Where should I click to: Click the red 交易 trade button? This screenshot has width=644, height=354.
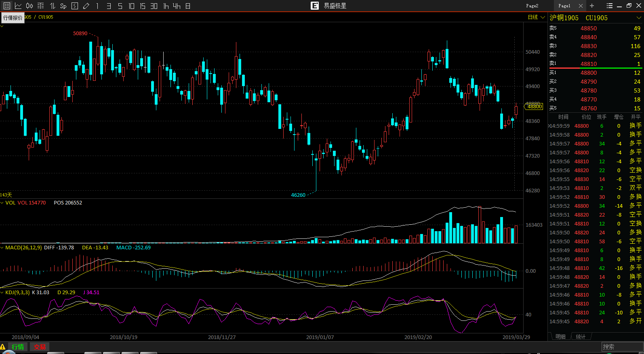click(x=40, y=347)
